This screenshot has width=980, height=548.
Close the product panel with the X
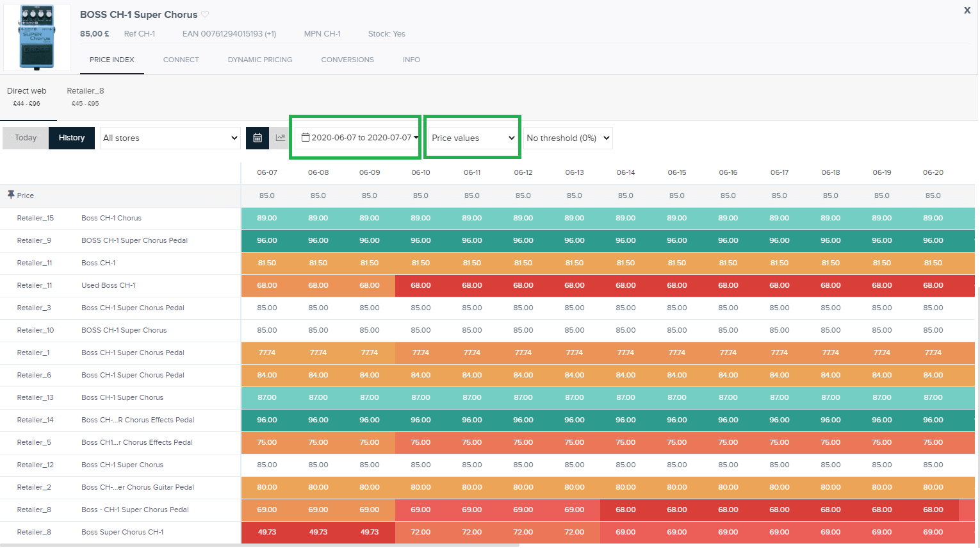[967, 10]
